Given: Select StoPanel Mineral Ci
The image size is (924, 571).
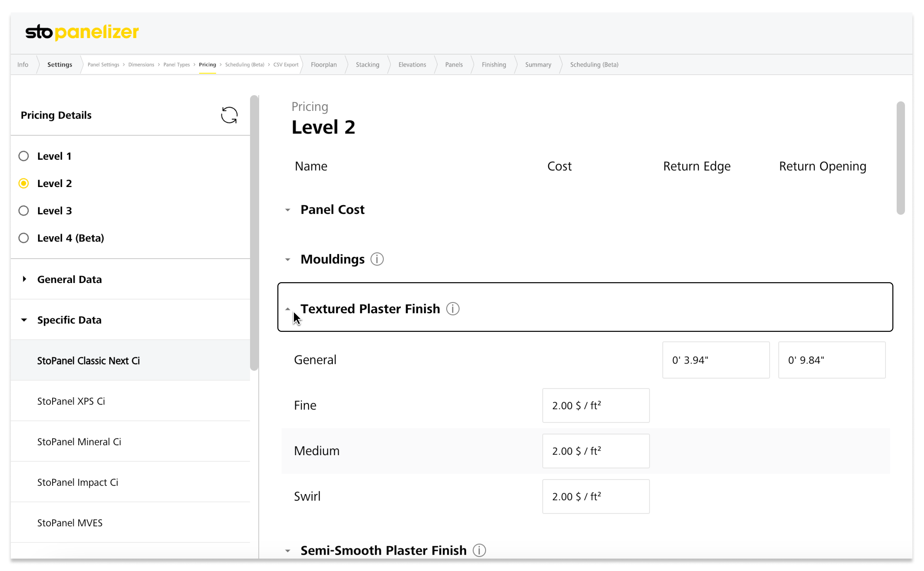Looking at the screenshot, I should pyautogui.click(x=130, y=441).
